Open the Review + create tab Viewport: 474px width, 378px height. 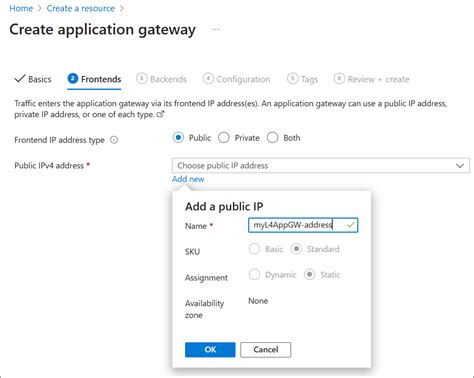pyautogui.click(x=372, y=79)
